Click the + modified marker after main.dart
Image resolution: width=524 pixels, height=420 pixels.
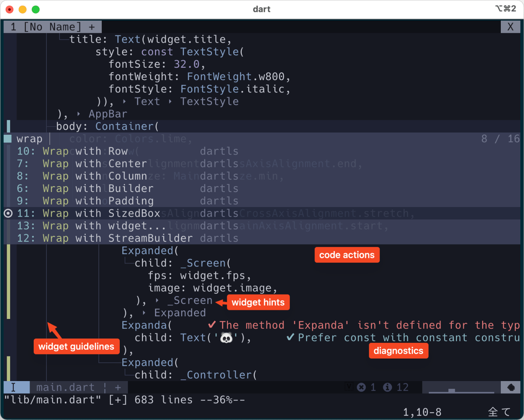click(x=118, y=387)
